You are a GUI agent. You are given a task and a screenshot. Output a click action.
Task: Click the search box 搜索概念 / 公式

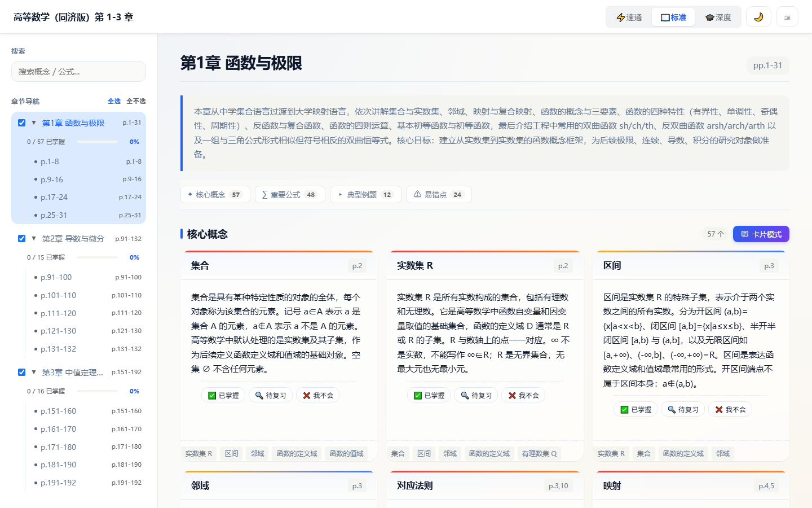pyautogui.click(x=78, y=72)
